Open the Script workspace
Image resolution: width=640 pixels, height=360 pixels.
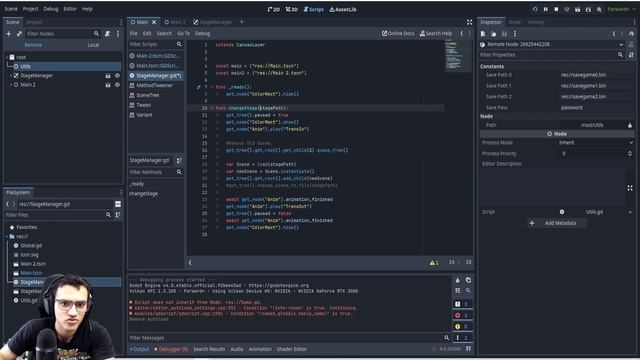[313, 9]
